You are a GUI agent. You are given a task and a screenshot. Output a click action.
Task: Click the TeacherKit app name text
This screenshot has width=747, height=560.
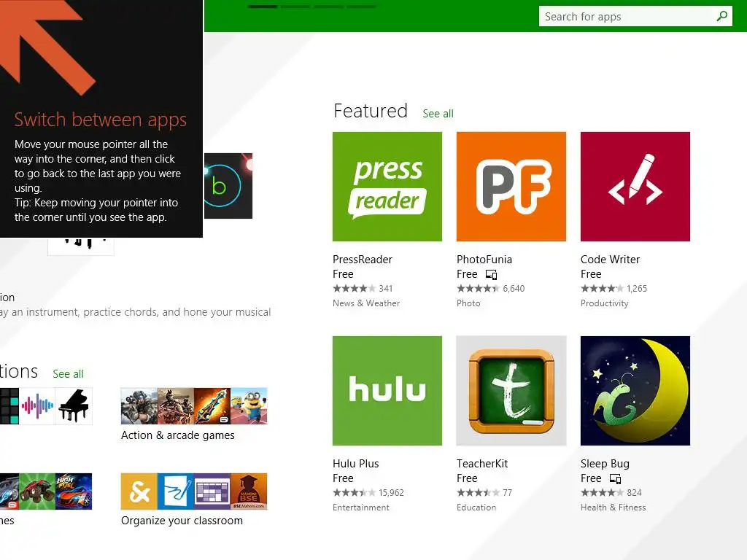click(482, 464)
